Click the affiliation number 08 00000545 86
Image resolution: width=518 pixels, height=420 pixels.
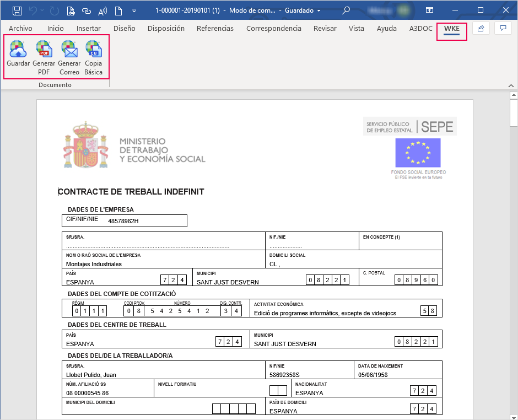click(x=87, y=393)
